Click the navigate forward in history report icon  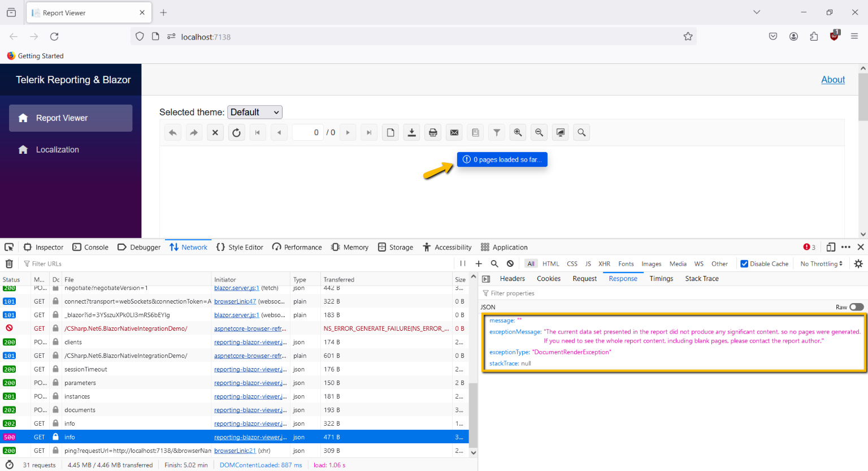tap(194, 133)
